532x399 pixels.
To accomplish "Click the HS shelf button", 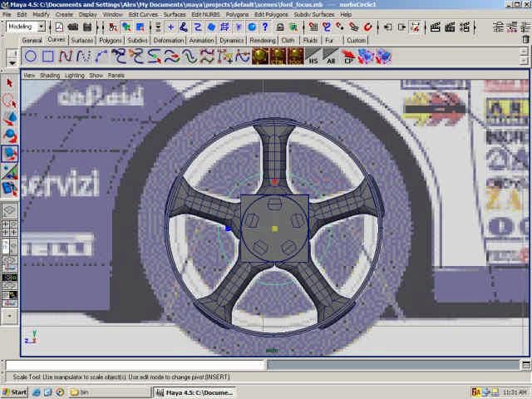I will (313, 57).
